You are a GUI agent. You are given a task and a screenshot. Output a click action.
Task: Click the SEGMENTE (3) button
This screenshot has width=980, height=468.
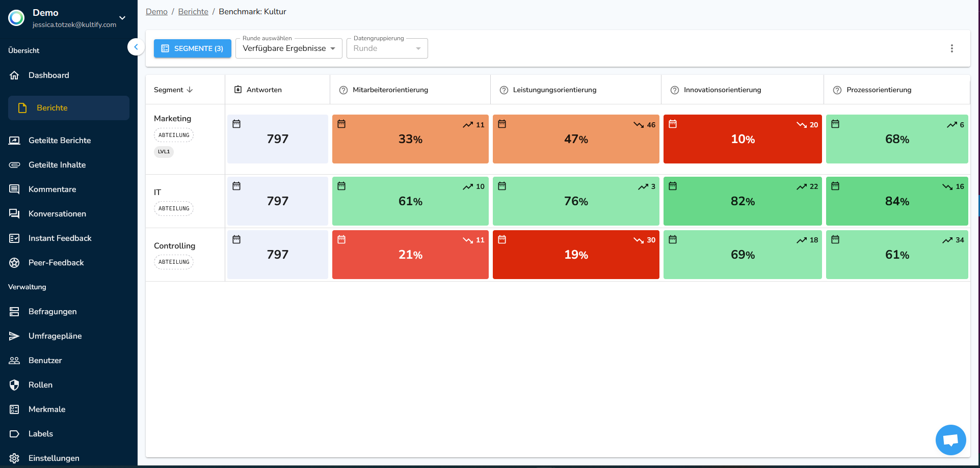point(193,48)
